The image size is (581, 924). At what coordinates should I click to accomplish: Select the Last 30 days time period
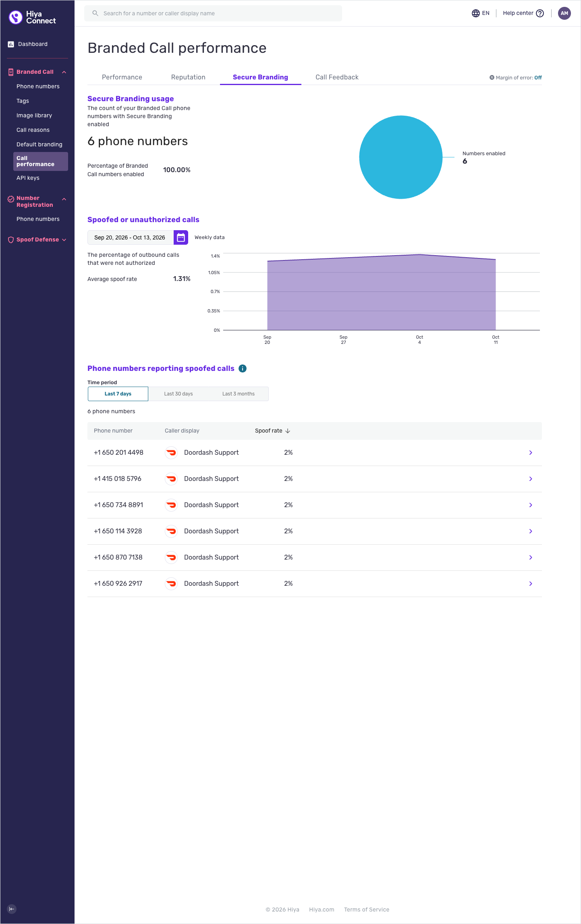[x=178, y=394]
